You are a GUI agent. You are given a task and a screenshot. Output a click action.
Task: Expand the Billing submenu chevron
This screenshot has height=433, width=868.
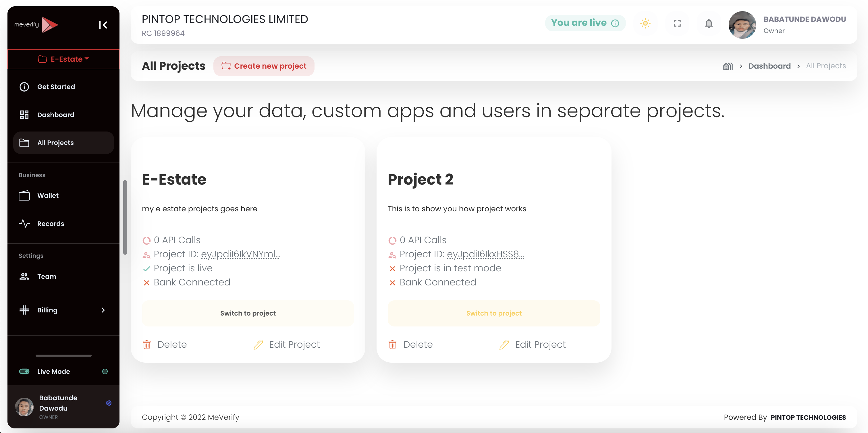coord(103,310)
